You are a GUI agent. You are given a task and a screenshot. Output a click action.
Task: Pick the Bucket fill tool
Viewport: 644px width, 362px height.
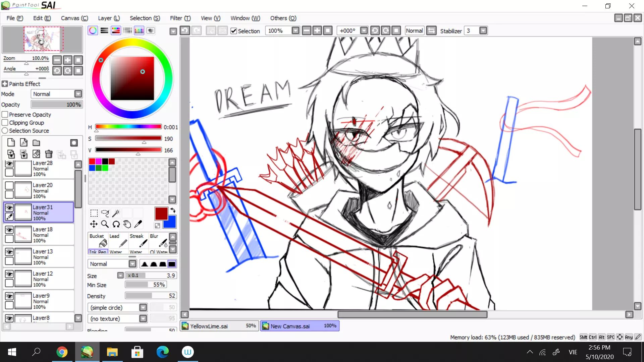coord(98,240)
